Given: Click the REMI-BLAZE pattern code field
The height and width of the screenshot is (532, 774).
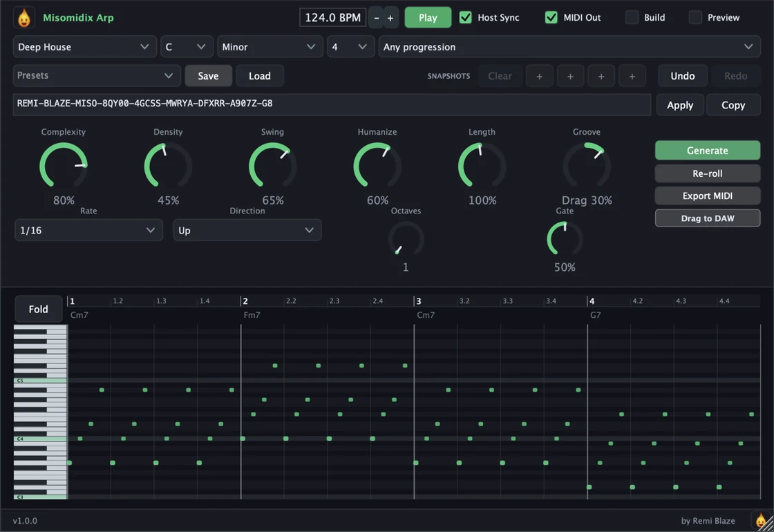Looking at the screenshot, I should pyautogui.click(x=332, y=104).
